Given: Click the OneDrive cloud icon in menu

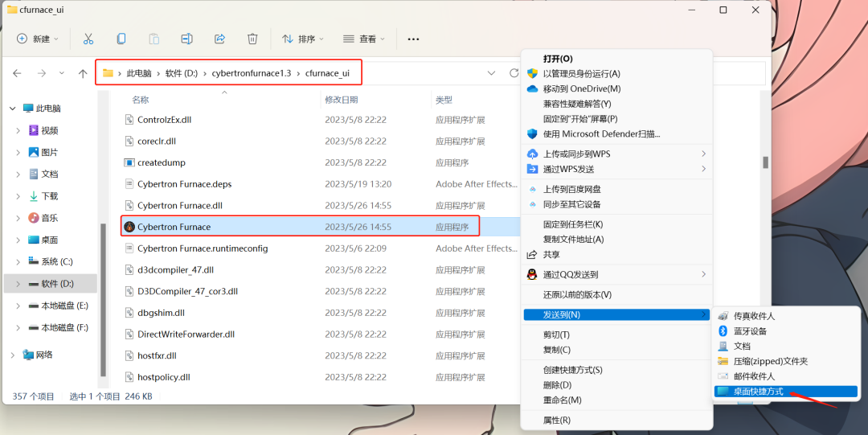Looking at the screenshot, I should tap(532, 88).
